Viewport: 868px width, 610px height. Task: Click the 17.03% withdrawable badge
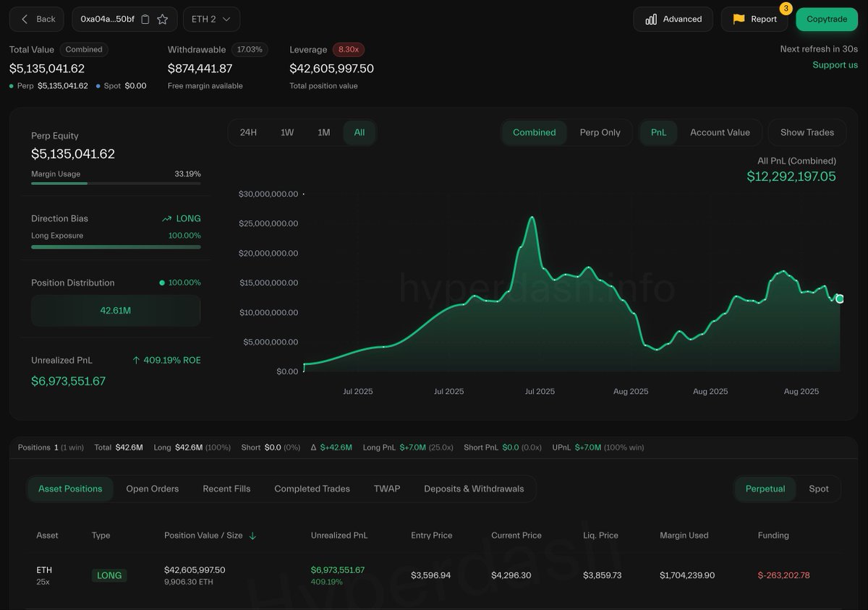click(250, 49)
